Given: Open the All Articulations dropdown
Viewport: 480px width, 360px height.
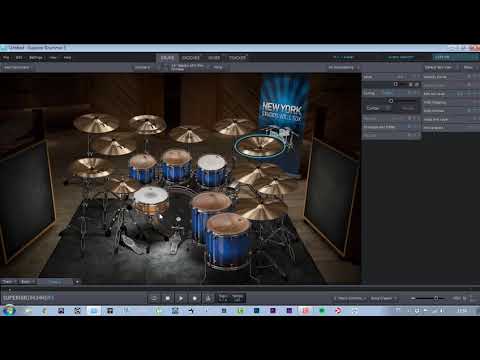Looking at the screenshot, I should (x=343, y=67).
